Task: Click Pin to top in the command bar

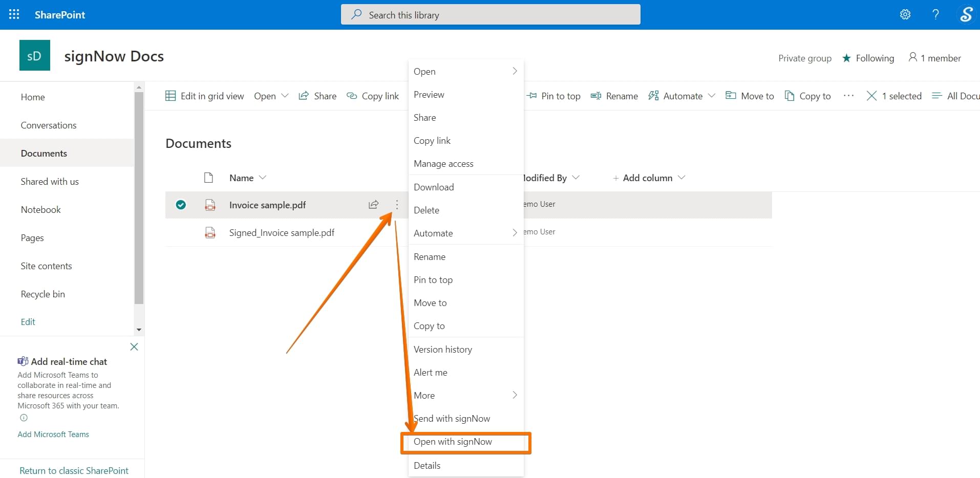Action: pos(554,96)
